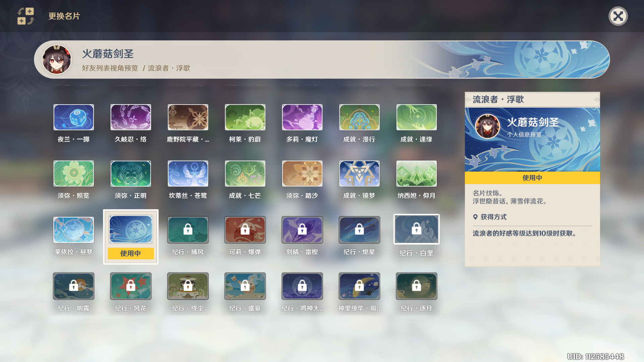Select the 多莉・魔灯 namecard icon

click(302, 117)
